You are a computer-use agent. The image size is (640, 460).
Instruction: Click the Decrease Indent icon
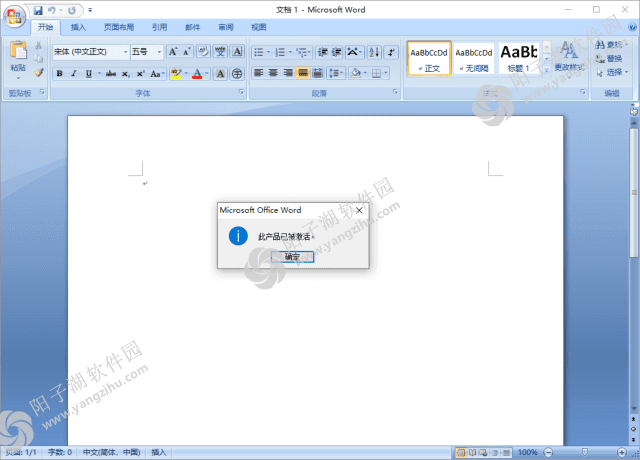pos(323,52)
